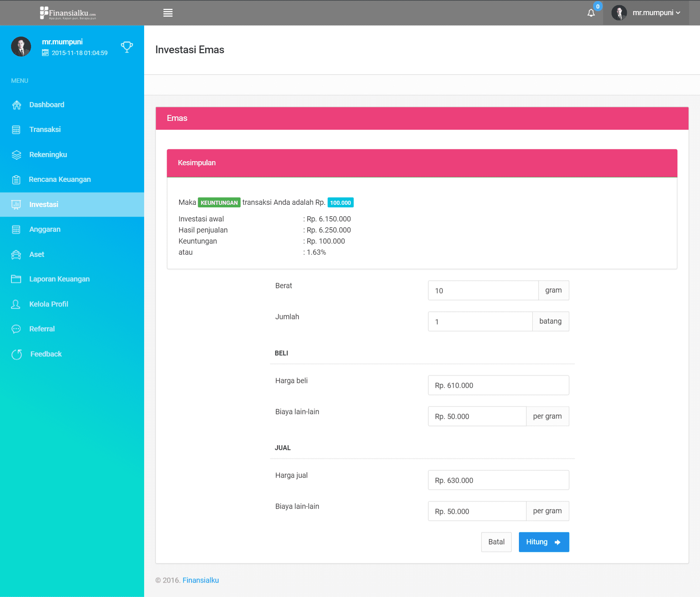Image resolution: width=700 pixels, height=597 pixels.
Task: Click the Finansialku logo in header
Action: point(68,13)
